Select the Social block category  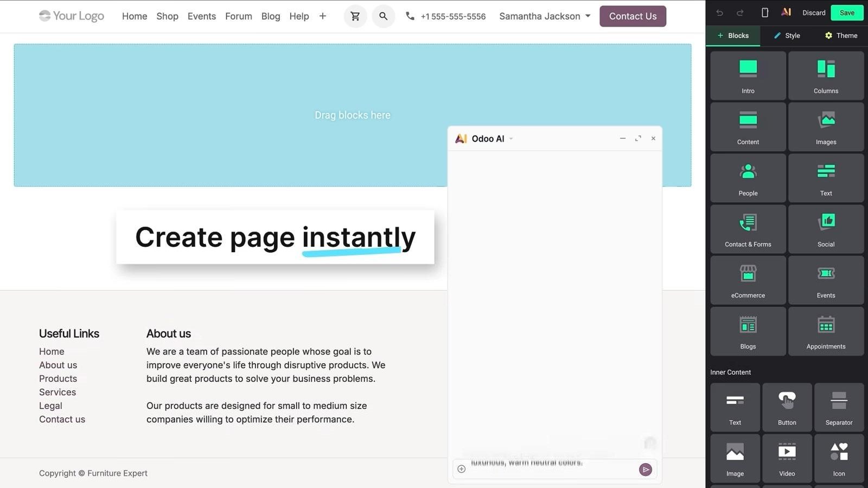coord(826,229)
